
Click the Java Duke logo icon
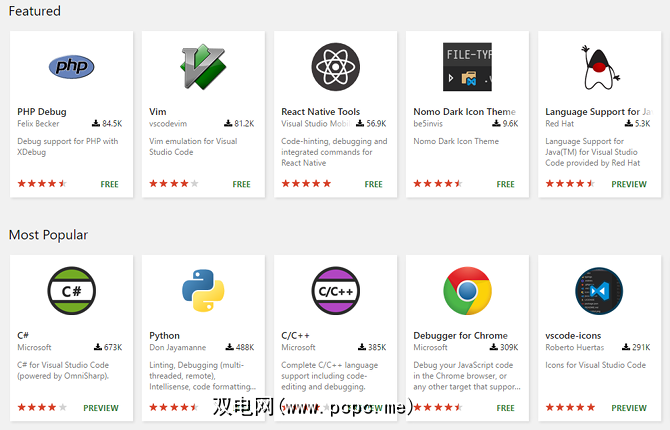(x=599, y=67)
